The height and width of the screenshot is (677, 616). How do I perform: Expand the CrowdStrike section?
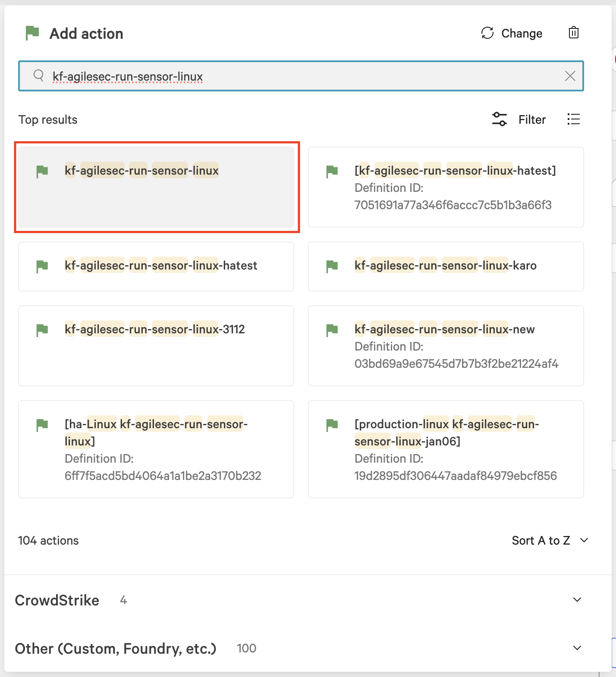pyautogui.click(x=577, y=600)
